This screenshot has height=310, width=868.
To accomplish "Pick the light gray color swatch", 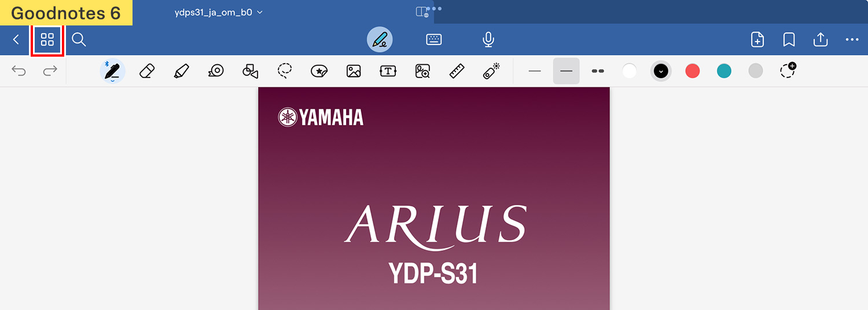I will click(x=756, y=71).
